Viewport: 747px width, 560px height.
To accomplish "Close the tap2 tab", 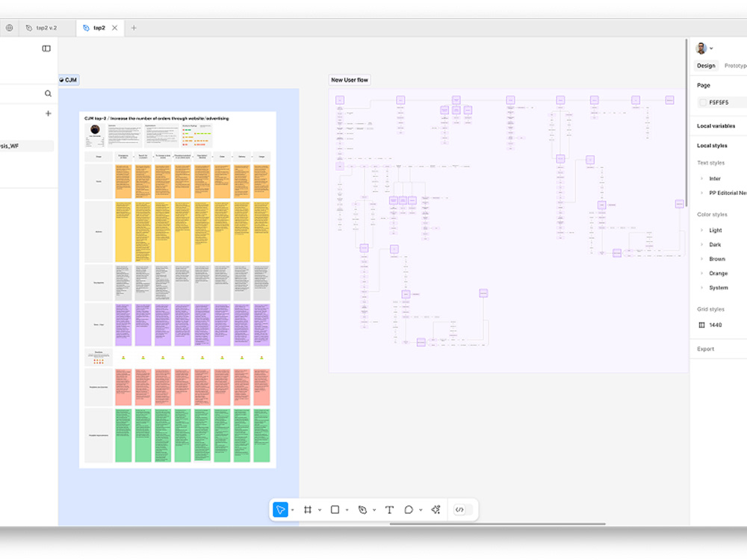I will [x=115, y=28].
